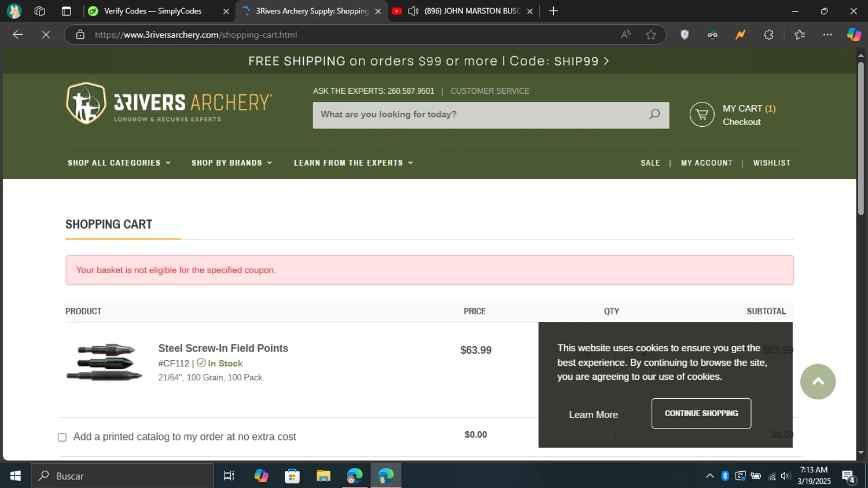Open WISHLIST menu item
This screenshot has width=868, height=488.
pyautogui.click(x=771, y=163)
